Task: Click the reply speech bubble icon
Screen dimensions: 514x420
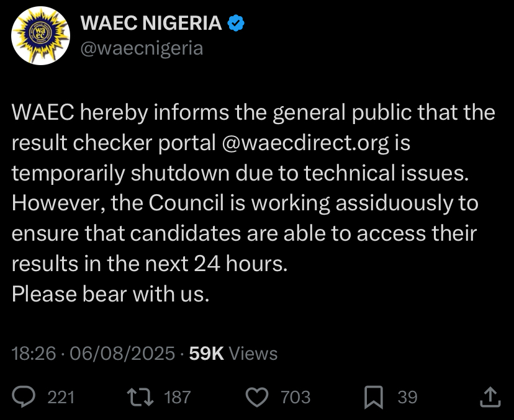Action: [25, 396]
